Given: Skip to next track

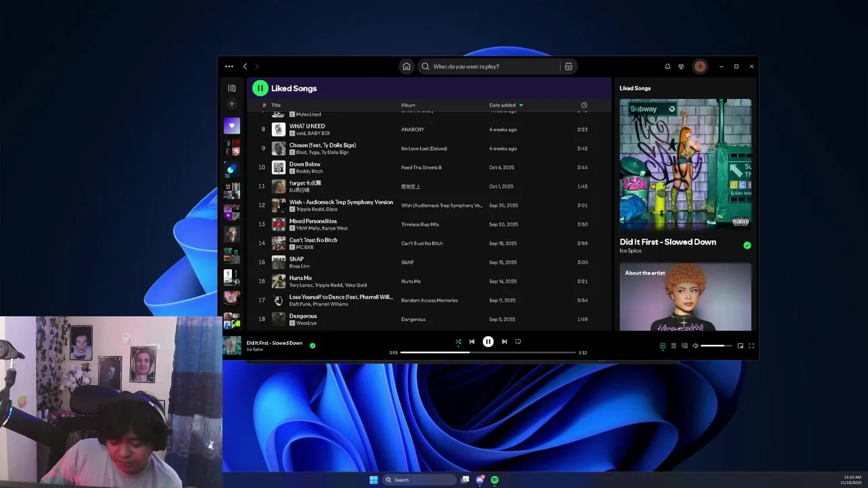Looking at the screenshot, I should (505, 342).
